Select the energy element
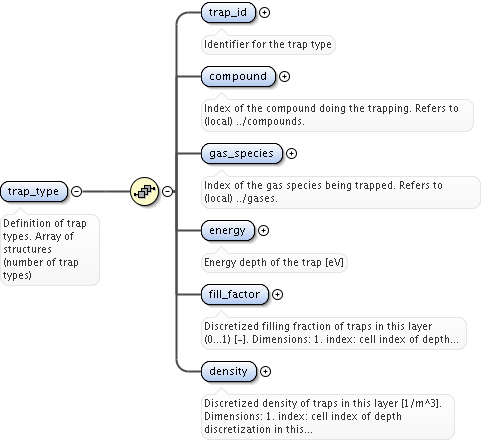This screenshot has width=504, height=443. pos(228,231)
